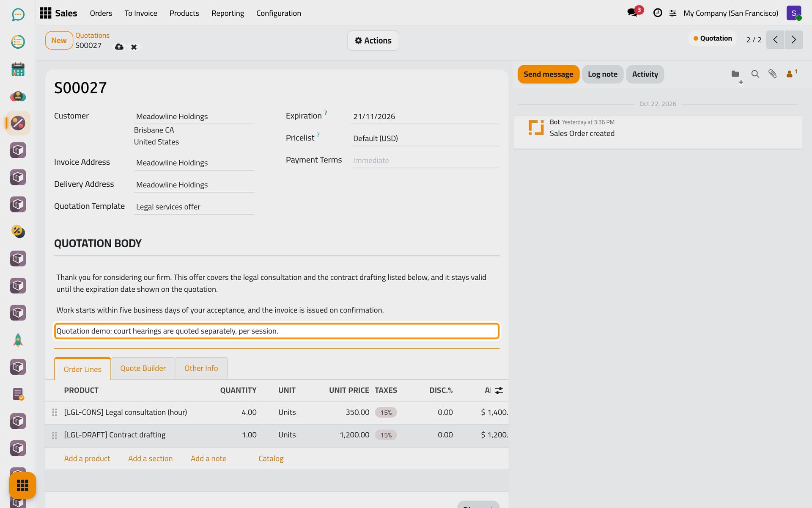
Task: Attach files with the paperclip icon
Action: coord(773,74)
